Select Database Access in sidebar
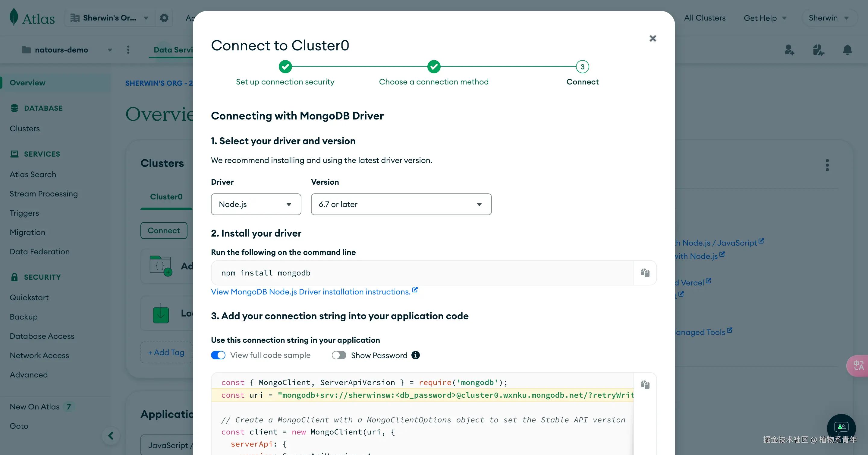This screenshot has height=455, width=868. pos(42,336)
